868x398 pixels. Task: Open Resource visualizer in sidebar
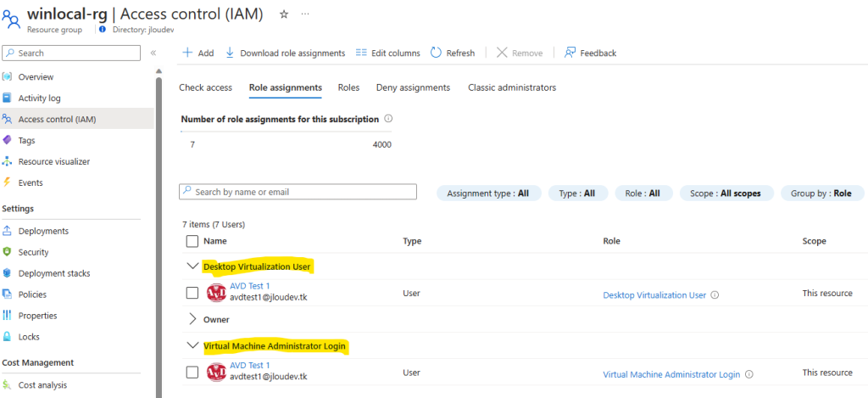coord(53,161)
